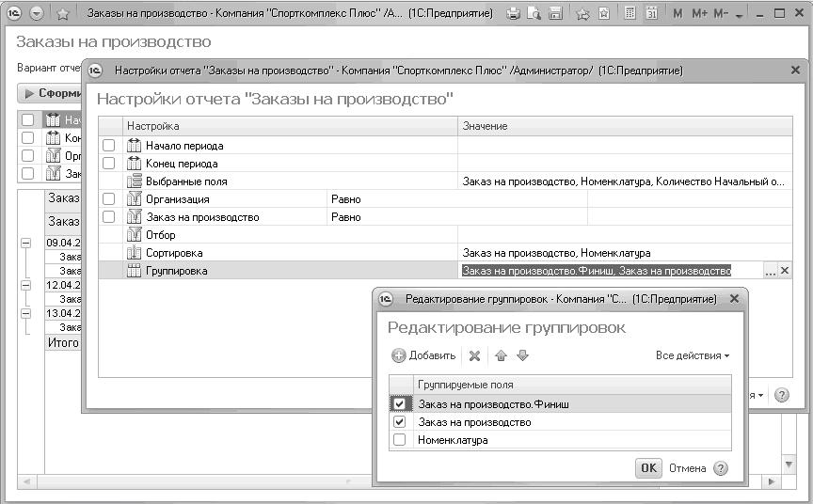Click Сортировка sort icon
The height and width of the screenshot is (504, 813).
click(134, 253)
